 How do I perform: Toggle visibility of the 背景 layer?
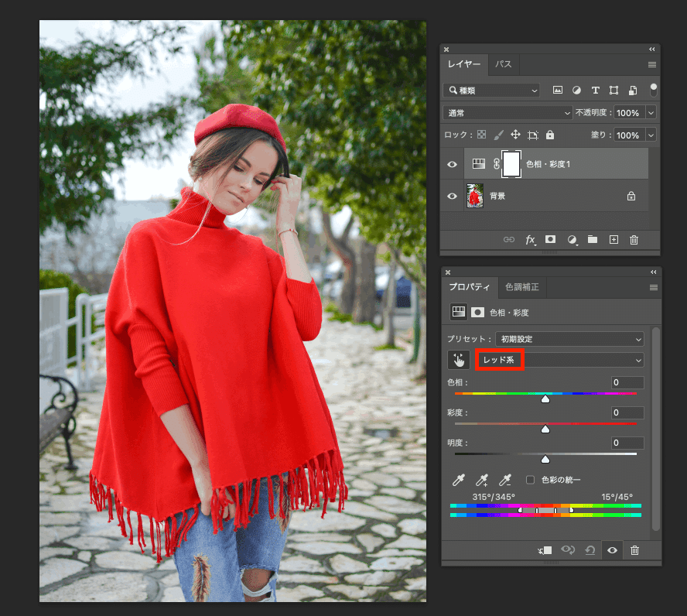point(452,196)
